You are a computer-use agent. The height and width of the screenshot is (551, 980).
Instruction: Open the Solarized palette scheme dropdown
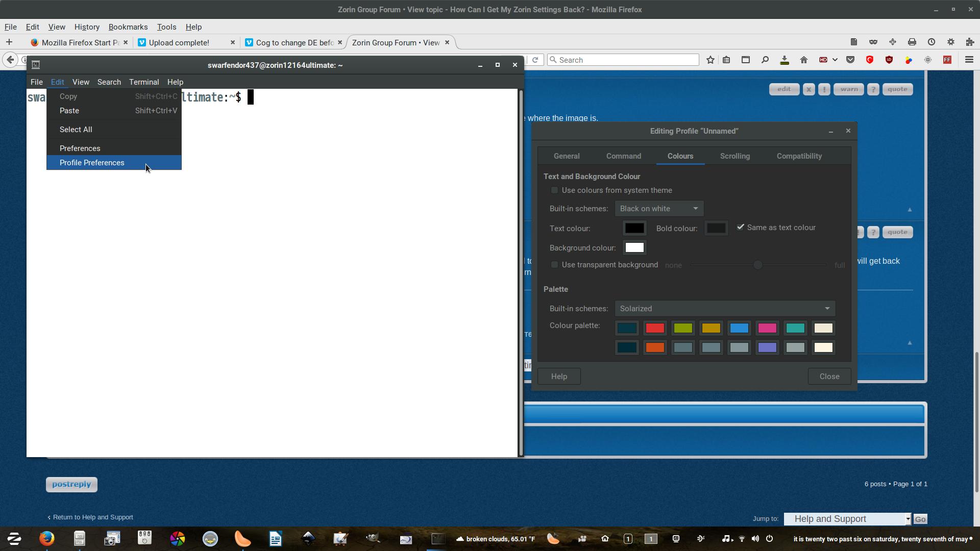pos(725,309)
